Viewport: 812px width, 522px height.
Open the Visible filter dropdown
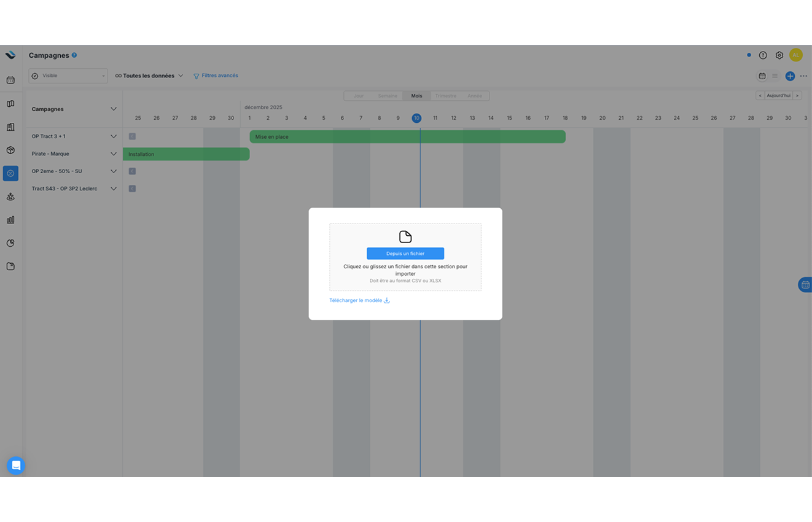68,75
